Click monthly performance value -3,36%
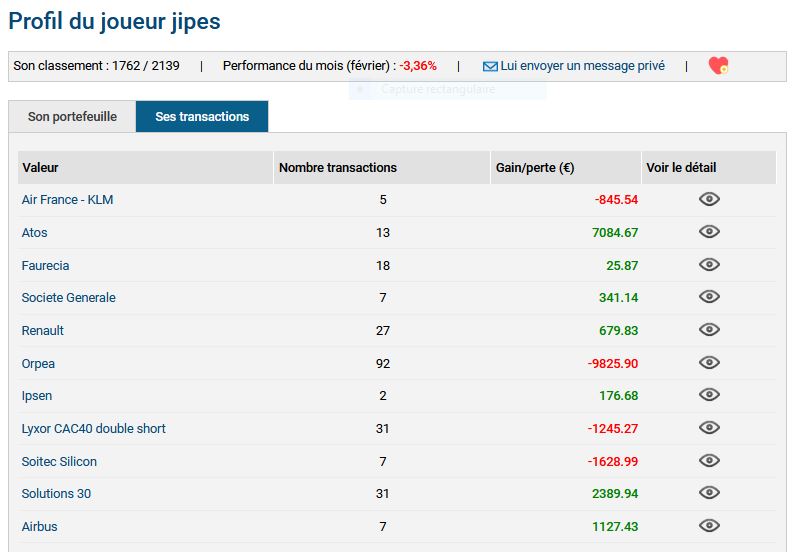The height and width of the screenshot is (552, 794). coord(418,66)
